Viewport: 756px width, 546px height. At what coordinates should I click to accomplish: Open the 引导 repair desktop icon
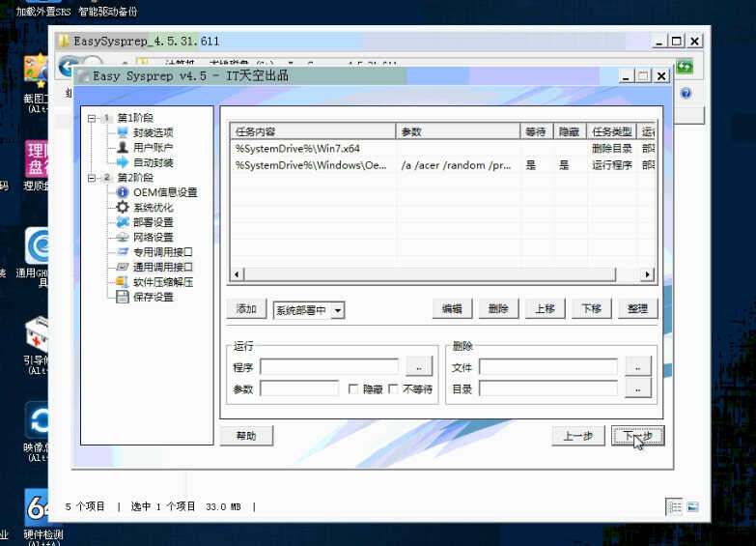(x=37, y=334)
